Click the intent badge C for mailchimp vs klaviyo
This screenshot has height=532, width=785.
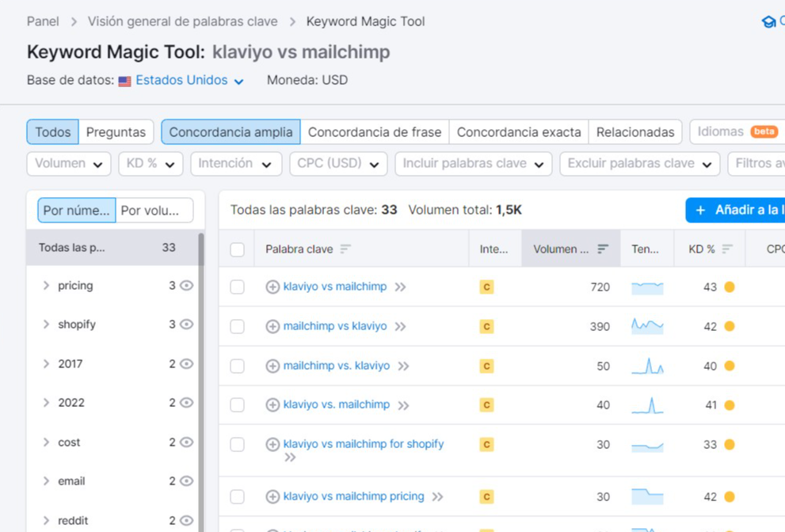[x=486, y=326]
